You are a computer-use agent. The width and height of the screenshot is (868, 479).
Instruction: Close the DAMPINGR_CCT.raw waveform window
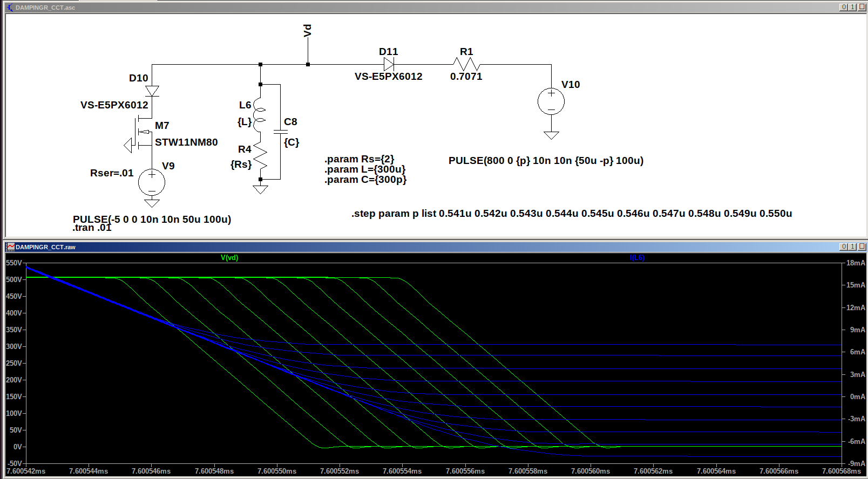pos(862,247)
